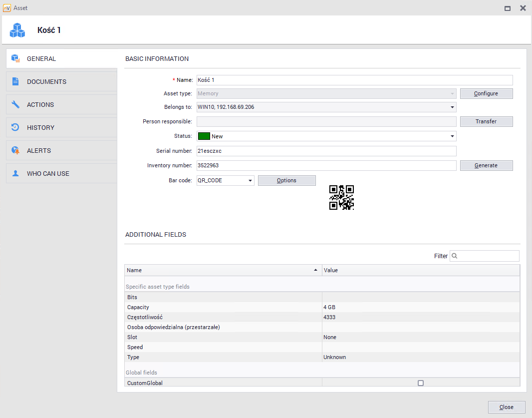Click the Alerts bell icon
532x418 pixels.
click(x=15, y=150)
